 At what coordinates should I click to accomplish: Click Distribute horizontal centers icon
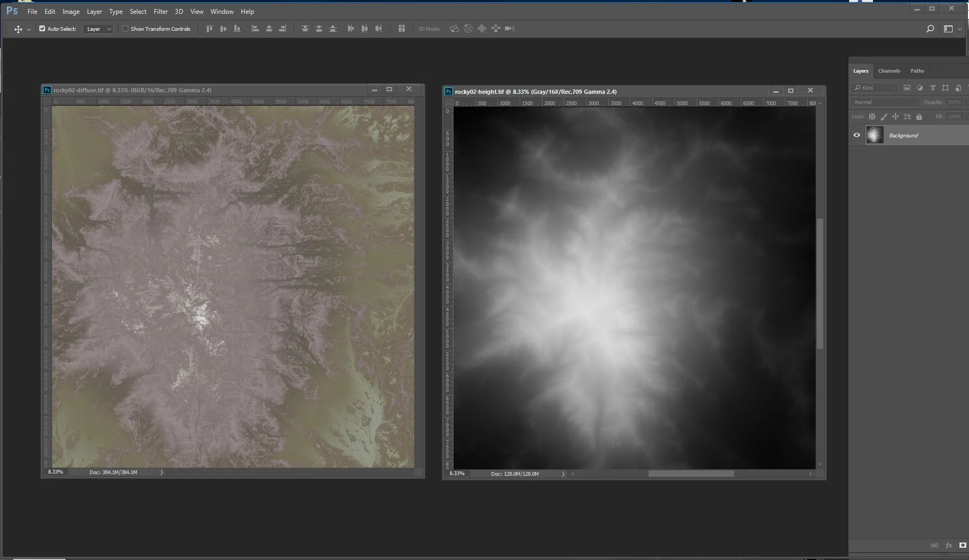[x=364, y=29]
